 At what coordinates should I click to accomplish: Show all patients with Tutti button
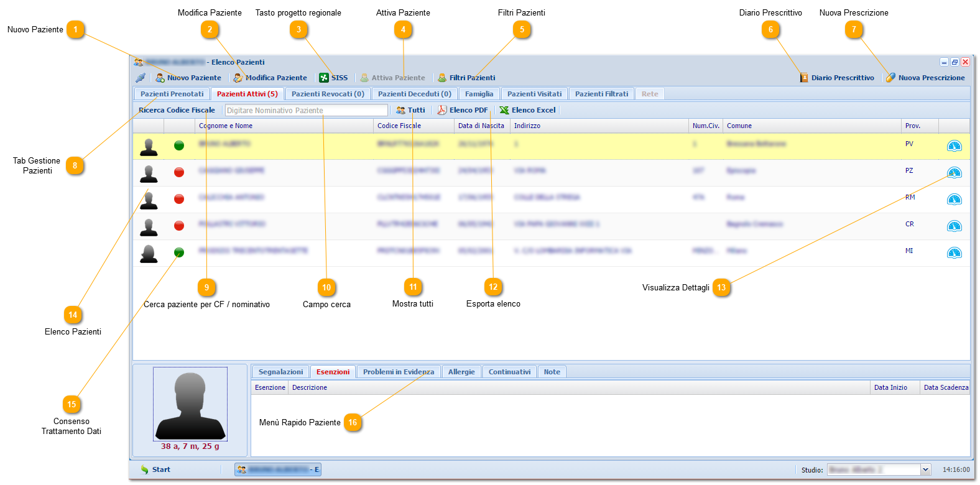410,110
